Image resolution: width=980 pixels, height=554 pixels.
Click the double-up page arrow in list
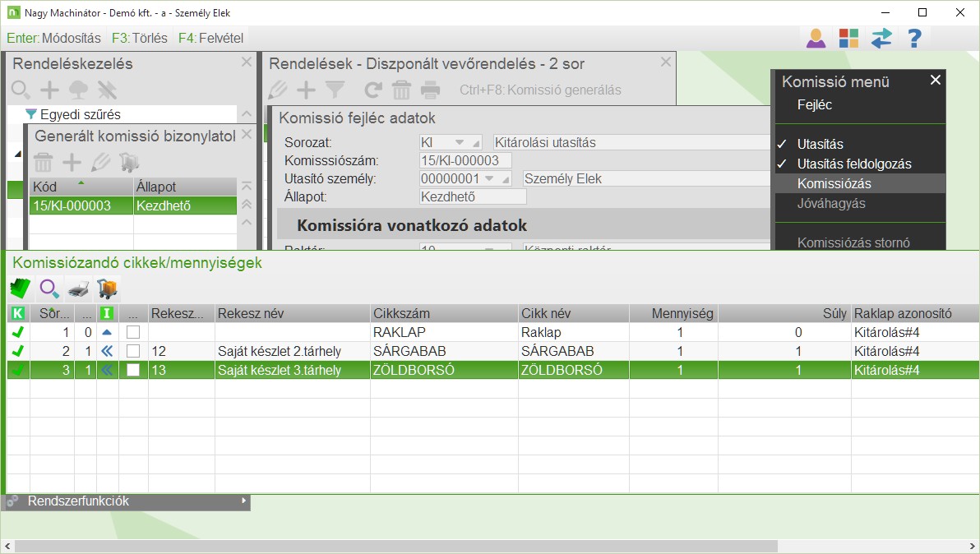click(247, 204)
